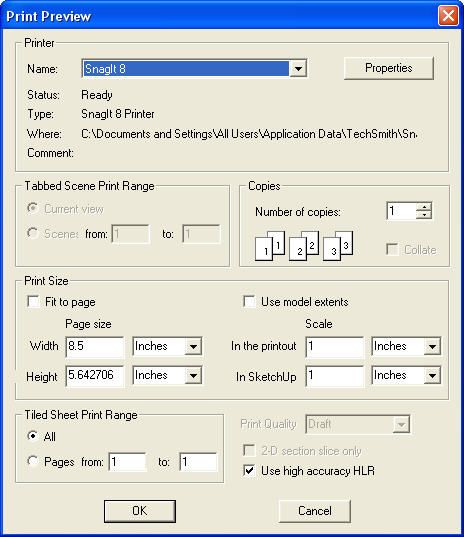The image size is (464, 537).
Task: Open the printer Name dropdown
Action: (298, 68)
